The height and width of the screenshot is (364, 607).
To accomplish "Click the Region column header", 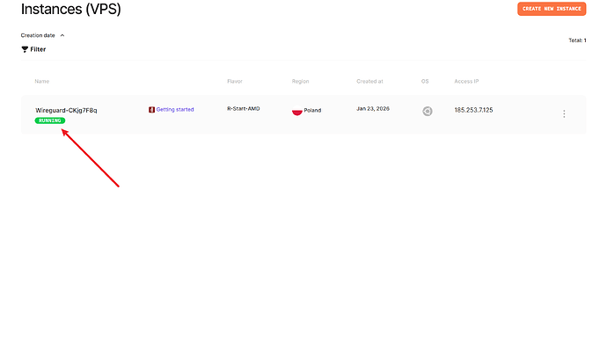I will [x=301, y=81].
